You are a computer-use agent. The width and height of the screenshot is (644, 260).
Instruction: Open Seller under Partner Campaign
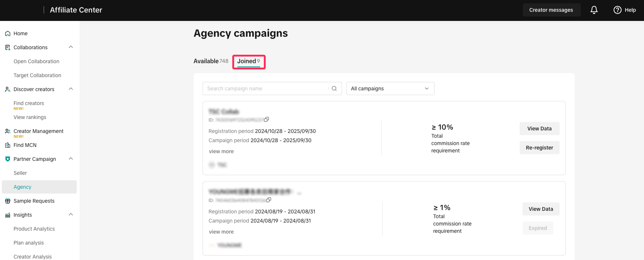[x=20, y=173]
